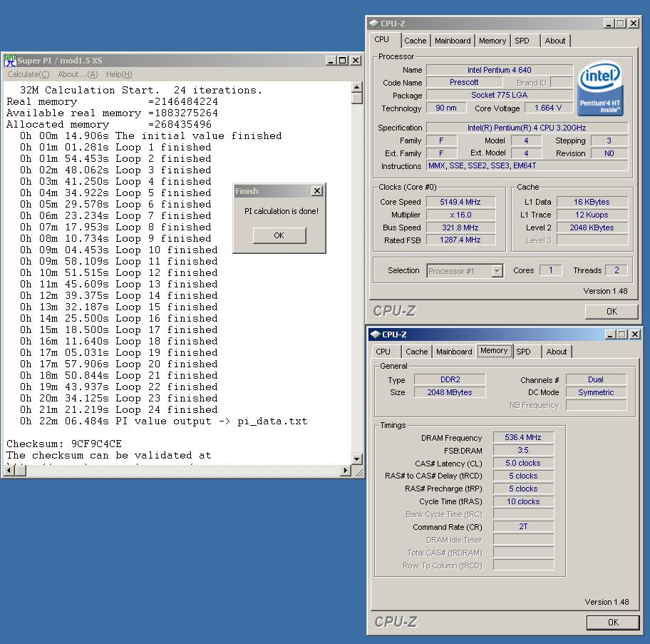Click the PI value output pi_data.txt line
This screenshot has height=644, width=650.
(x=164, y=421)
